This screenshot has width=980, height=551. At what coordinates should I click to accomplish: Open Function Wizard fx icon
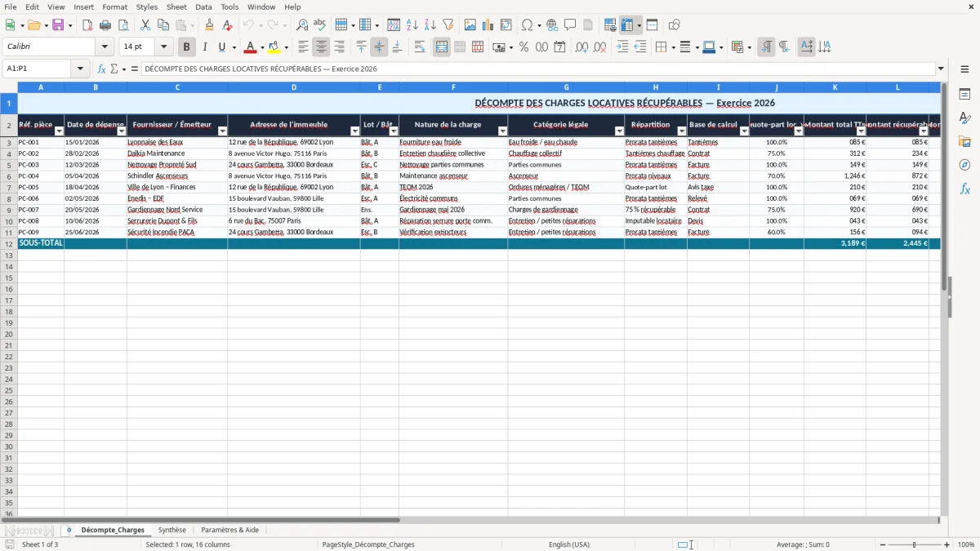point(102,69)
